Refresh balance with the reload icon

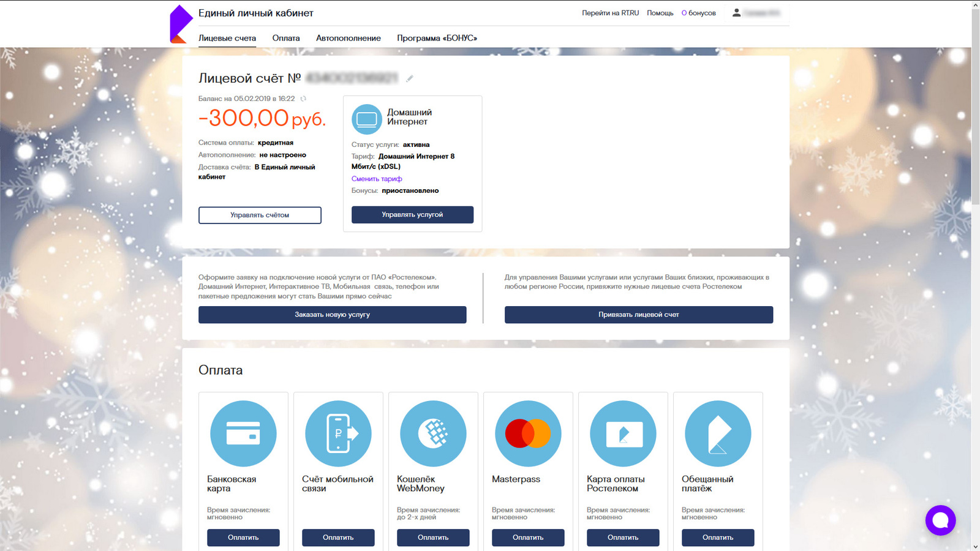click(x=303, y=99)
